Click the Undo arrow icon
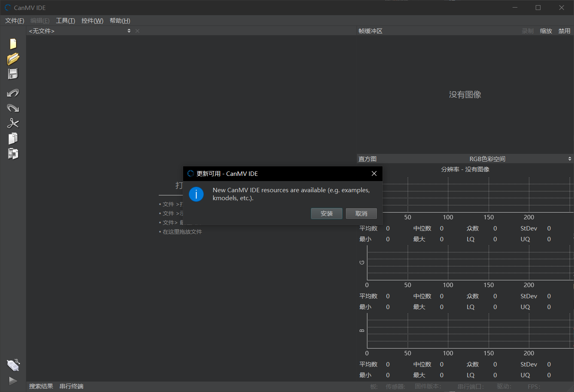Viewport: 574px width, 392px height. click(13, 93)
